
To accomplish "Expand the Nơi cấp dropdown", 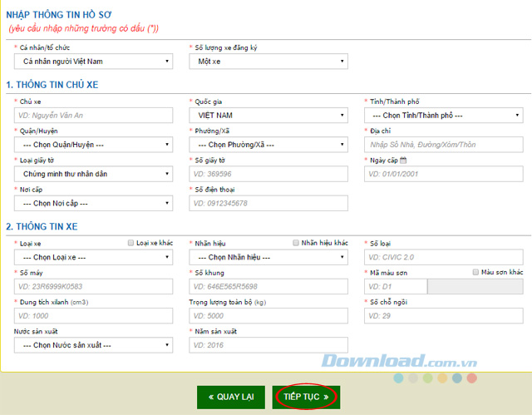I will tap(94, 203).
